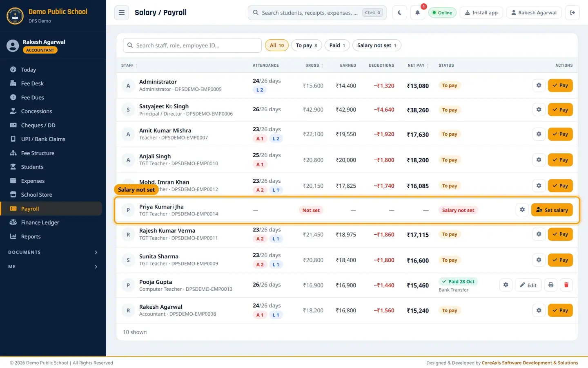Click the Install app button

tap(481, 13)
